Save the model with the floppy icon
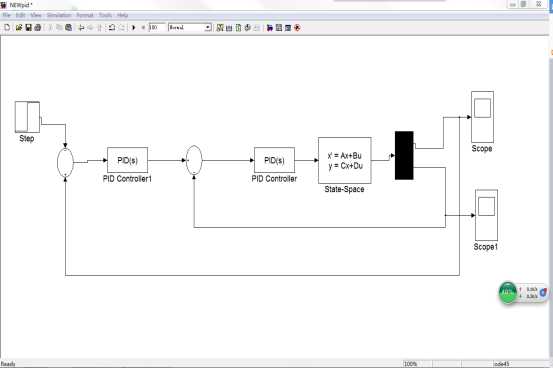Screen dimensions: 553x368 (x=29, y=28)
